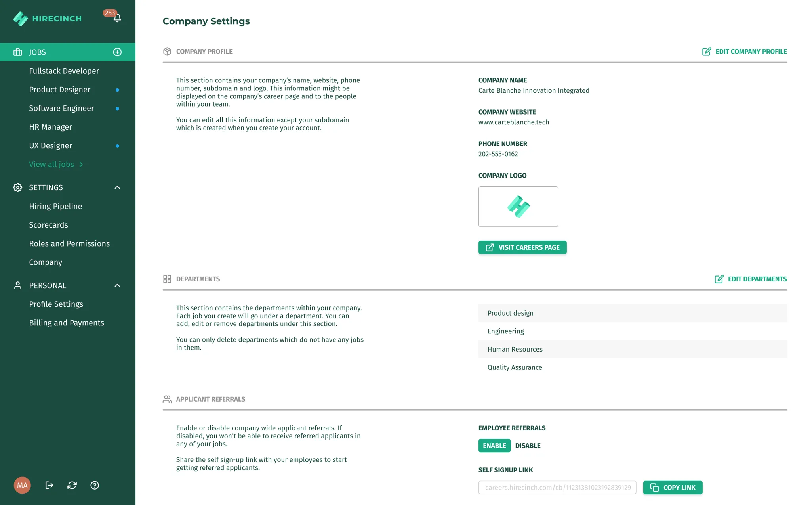Screen dimensions: 812x505
Task: Click the self signup link field
Action: (557, 488)
